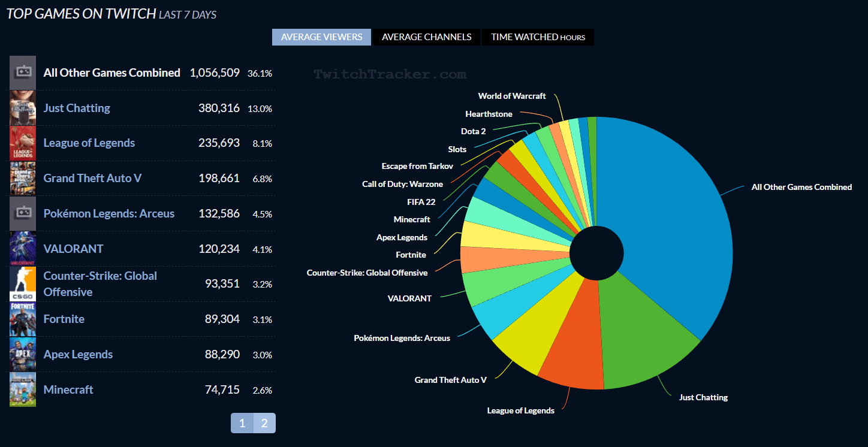Click the Pokémon Legends: Arceus placeholder icon

coord(23,213)
